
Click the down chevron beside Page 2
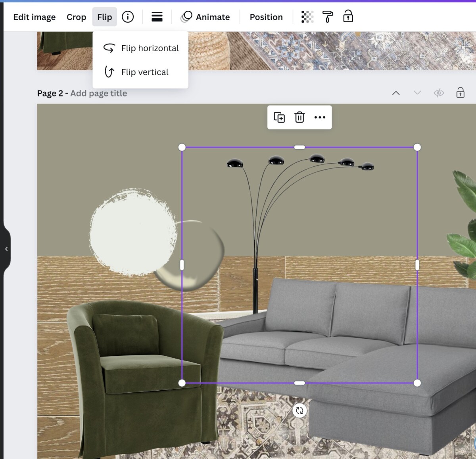[x=417, y=93]
